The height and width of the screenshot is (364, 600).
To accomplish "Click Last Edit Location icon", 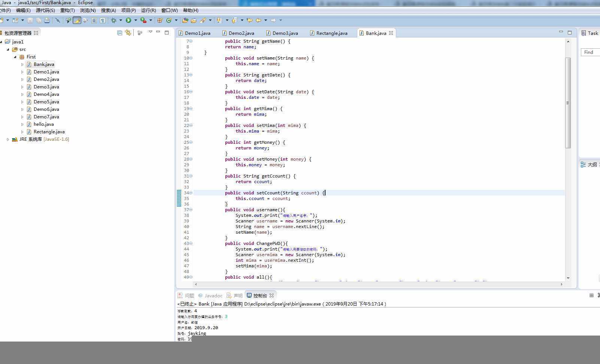I will point(249,20).
